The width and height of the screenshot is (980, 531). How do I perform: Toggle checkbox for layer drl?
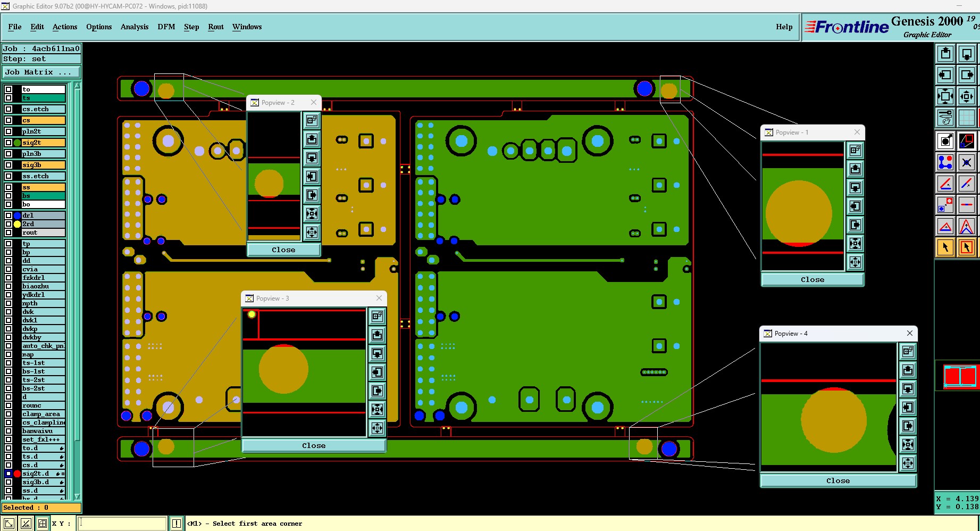pos(9,215)
